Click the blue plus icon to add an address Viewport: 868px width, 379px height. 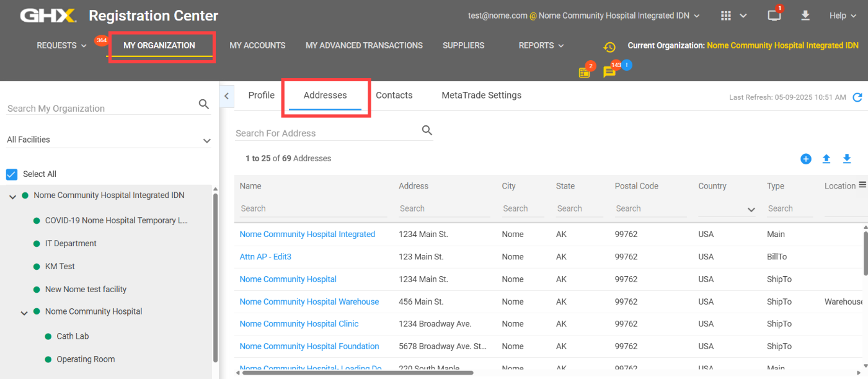click(805, 159)
